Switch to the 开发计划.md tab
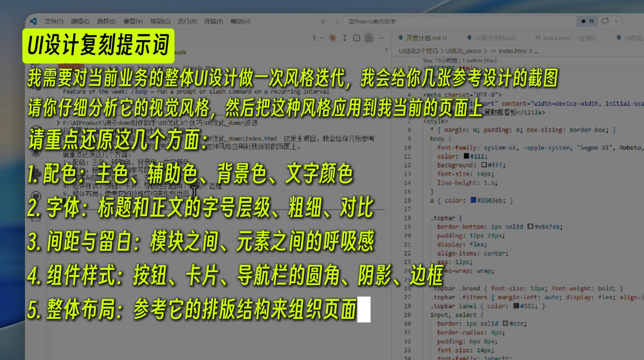 423,38
